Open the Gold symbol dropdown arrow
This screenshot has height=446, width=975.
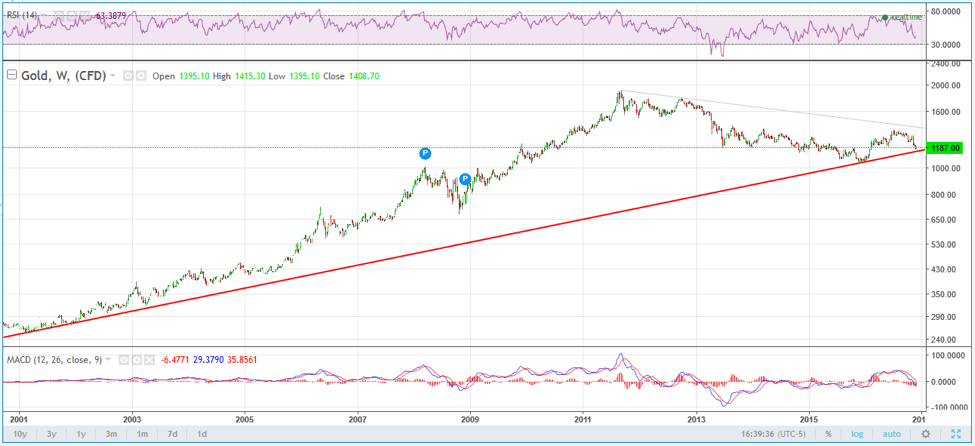coord(112,76)
